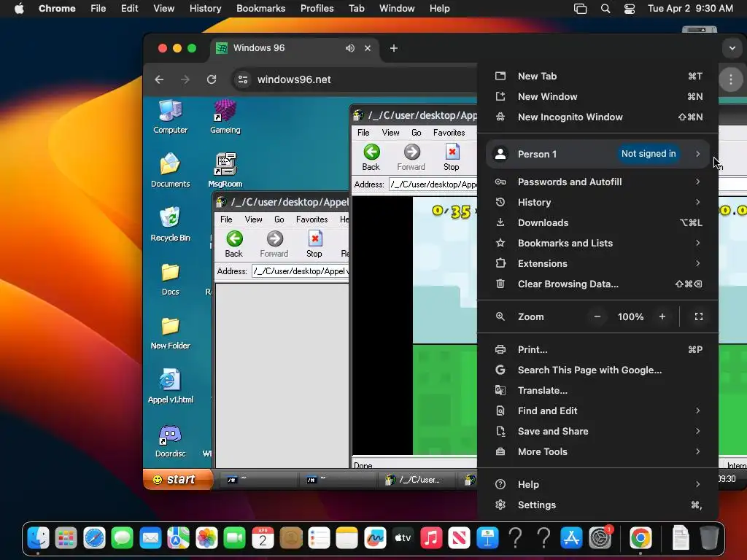Viewport: 747px width, 560px height.
Task: Choose New Incognito Window menu item
Action: 597,117
